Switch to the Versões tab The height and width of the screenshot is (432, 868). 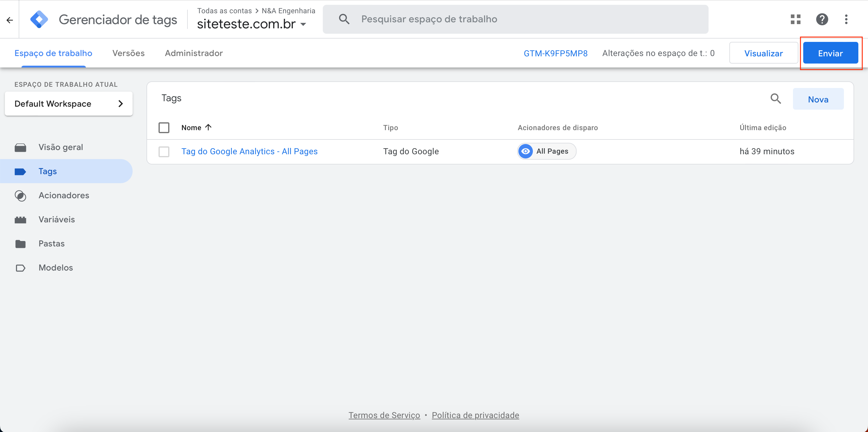pos(128,52)
